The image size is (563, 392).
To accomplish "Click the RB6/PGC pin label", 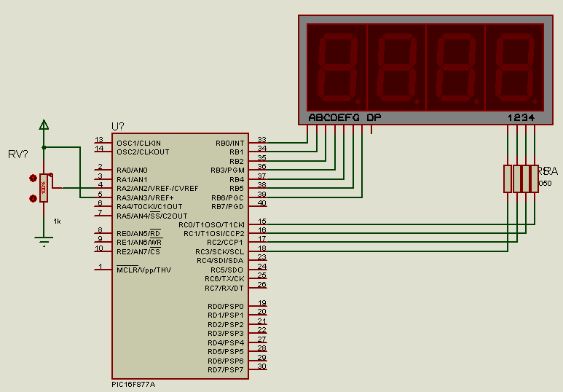I will coord(228,197).
